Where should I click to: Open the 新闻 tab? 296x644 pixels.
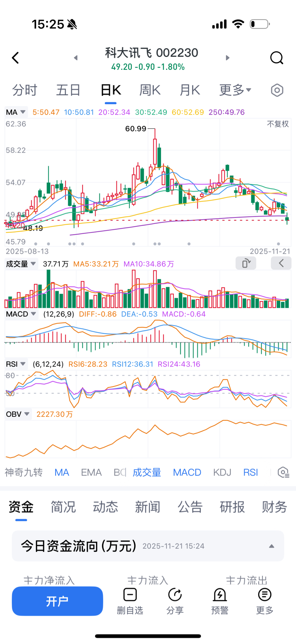(x=148, y=507)
